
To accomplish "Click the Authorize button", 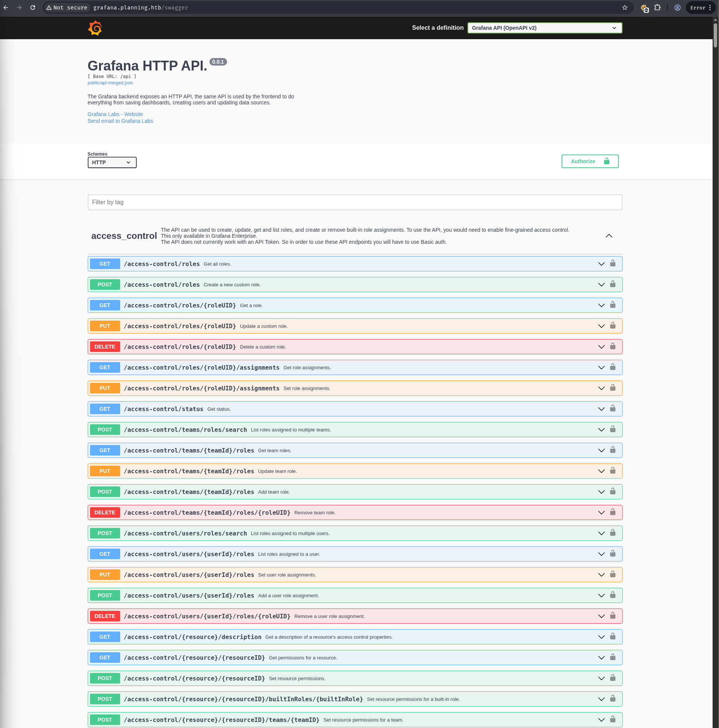I will tap(589, 161).
